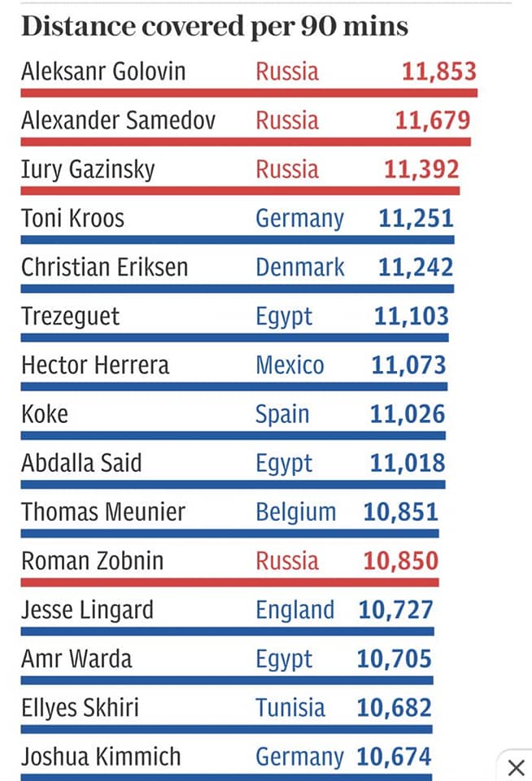Click Abdalla Said's 11,018 value
The height and width of the screenshot is (781, 532).
coord(408,463)
